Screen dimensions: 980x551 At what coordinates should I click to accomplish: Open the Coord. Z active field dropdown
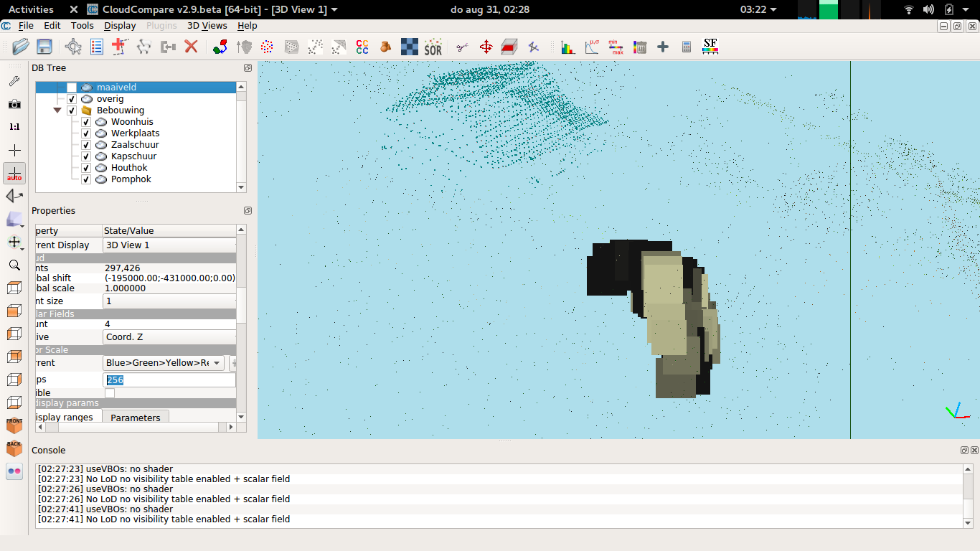click(169, 337)
